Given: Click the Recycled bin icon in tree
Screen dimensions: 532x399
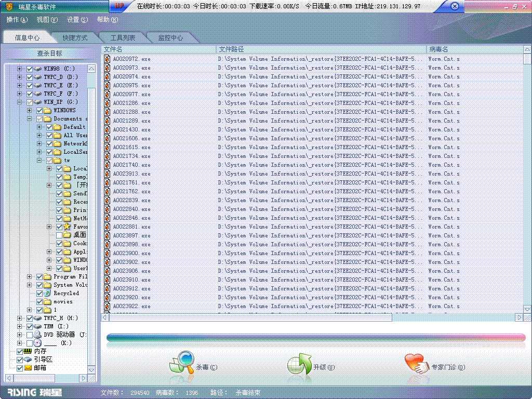Looking at the screenshot, I should 47,293.
